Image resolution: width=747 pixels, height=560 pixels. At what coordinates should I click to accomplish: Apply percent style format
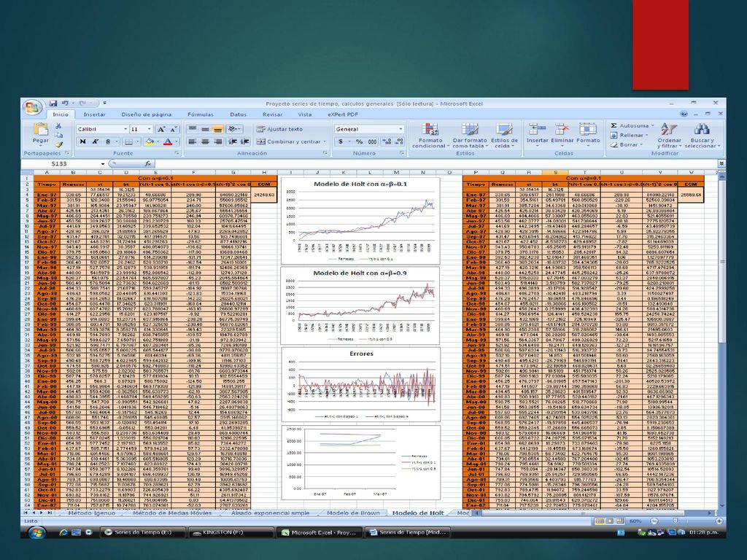[359, 141]
